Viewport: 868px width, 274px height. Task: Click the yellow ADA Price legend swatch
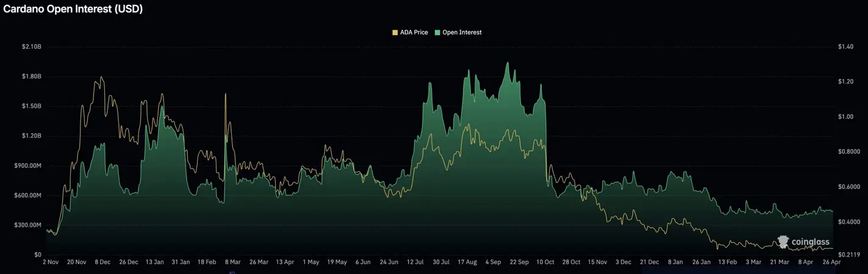pyautogui.click(x=395, y=32)
